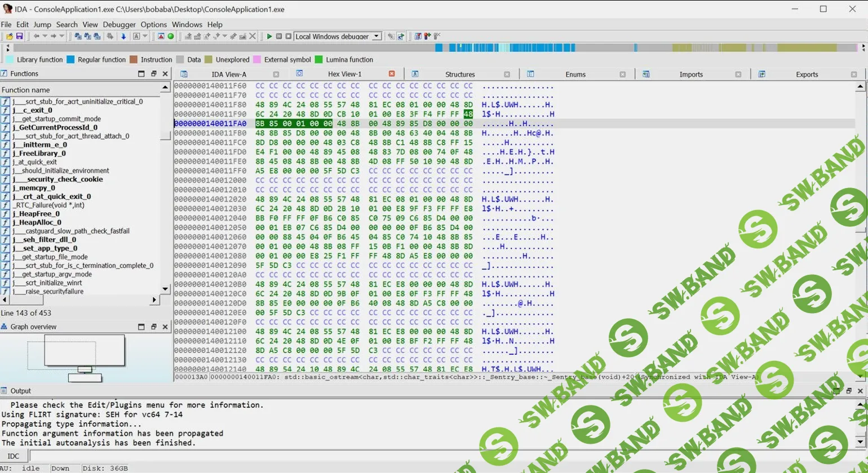868x473 pixels.
Task: Open the Local Windows debugger dropdown
Action: pos(377,36)
